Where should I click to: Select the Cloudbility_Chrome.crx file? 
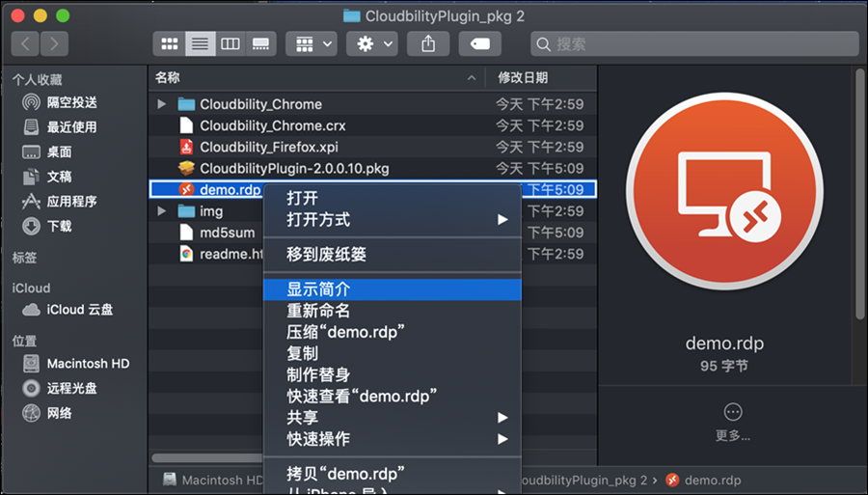click(x=372, y=125)
